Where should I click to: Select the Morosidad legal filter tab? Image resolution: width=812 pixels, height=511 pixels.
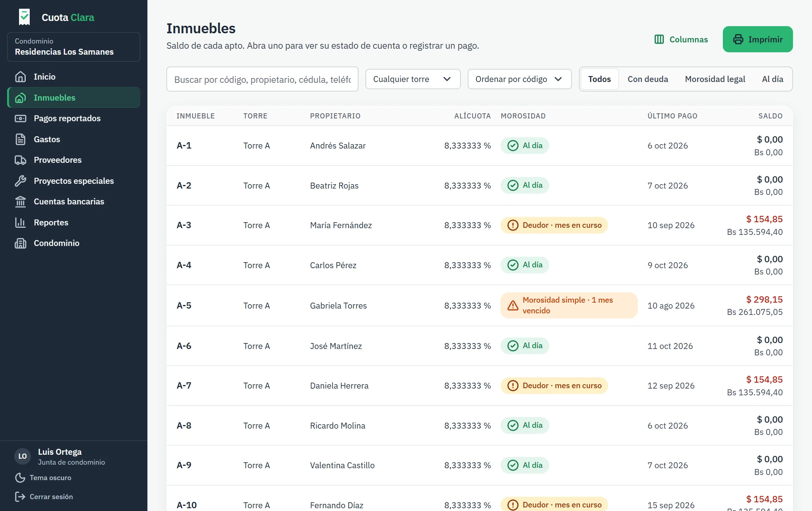715,79
